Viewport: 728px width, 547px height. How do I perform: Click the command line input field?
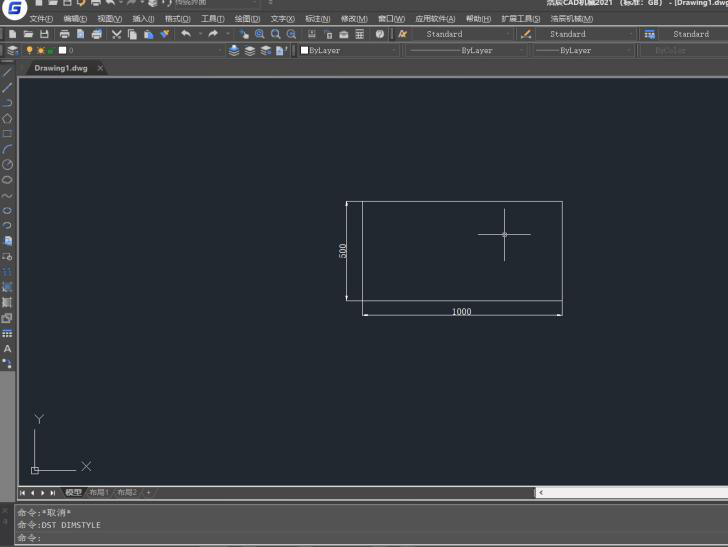point(371,538)
